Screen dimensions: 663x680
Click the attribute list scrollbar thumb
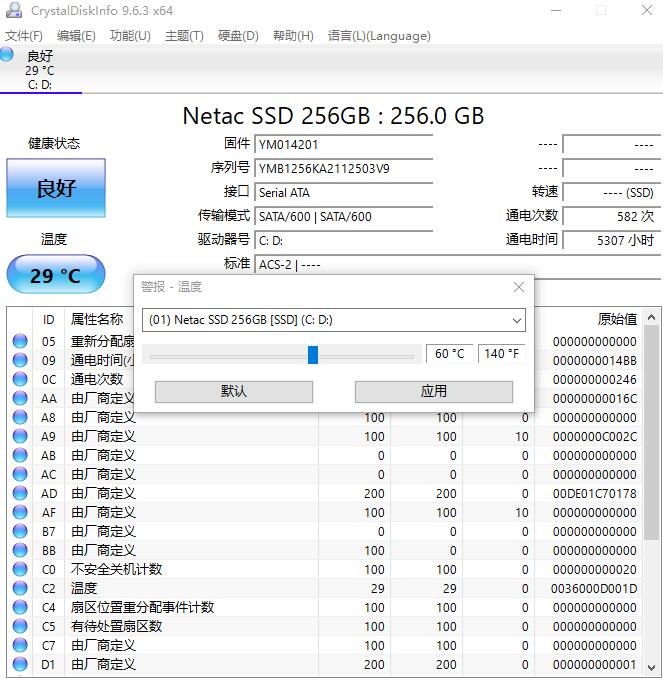(x=651, y=432)
